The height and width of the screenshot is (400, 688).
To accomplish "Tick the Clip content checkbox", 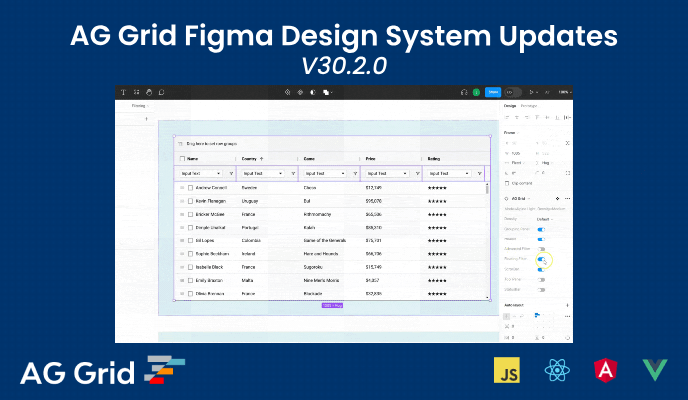I will click(x=507, y=183).
